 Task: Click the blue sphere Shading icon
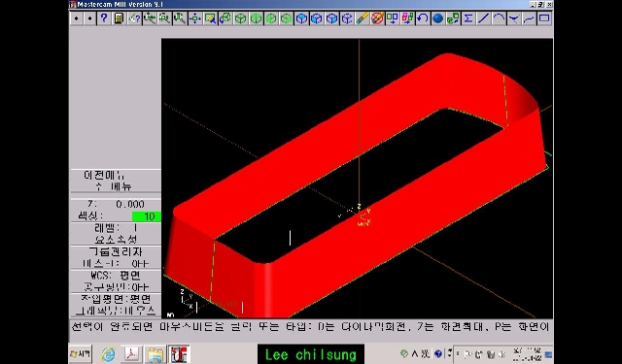click(x=437, y=18)
